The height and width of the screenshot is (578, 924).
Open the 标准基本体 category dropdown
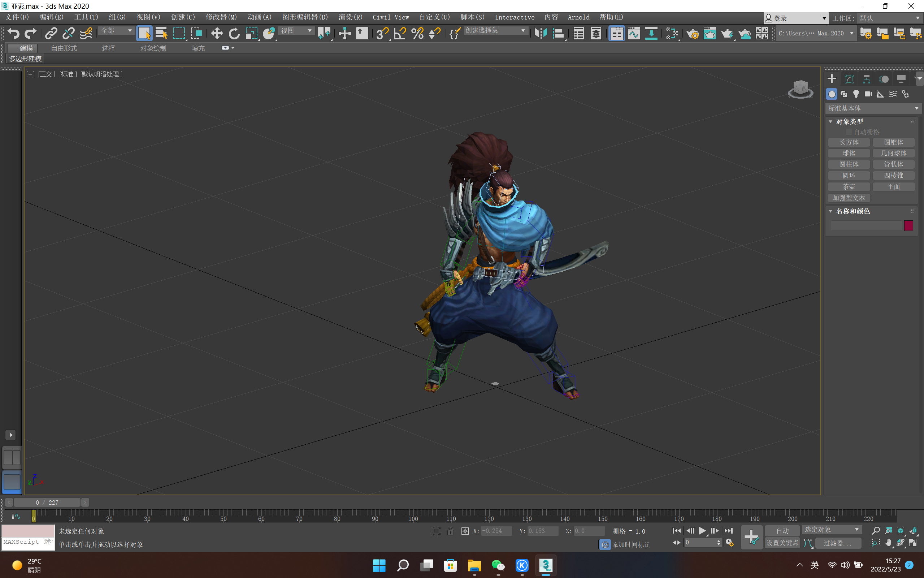point(873,109)
